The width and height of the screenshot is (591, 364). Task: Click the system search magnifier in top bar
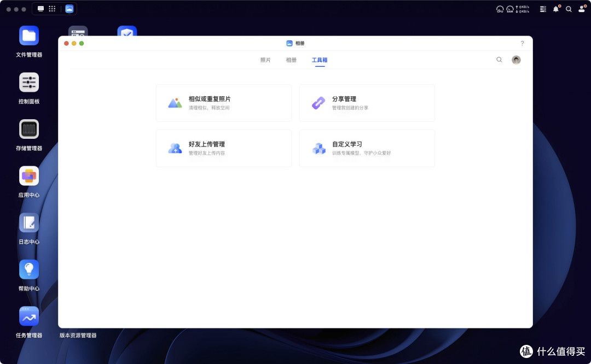point(569,9)
